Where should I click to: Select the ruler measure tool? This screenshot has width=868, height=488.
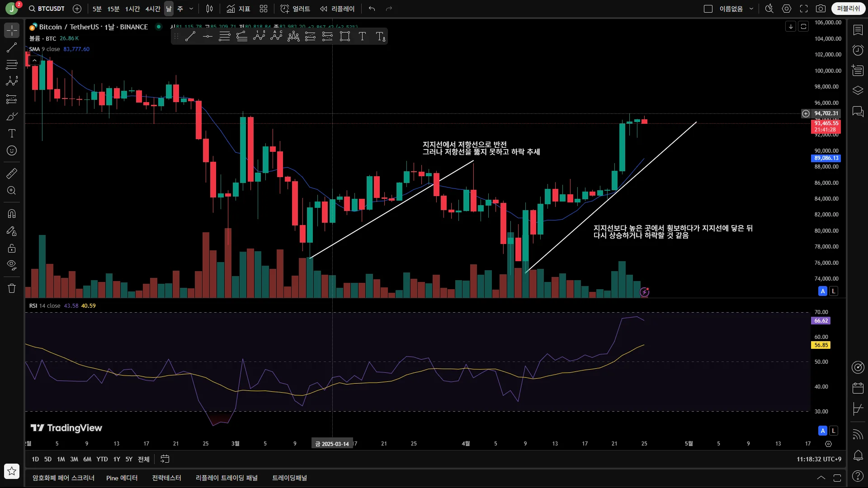click(12, 174)
